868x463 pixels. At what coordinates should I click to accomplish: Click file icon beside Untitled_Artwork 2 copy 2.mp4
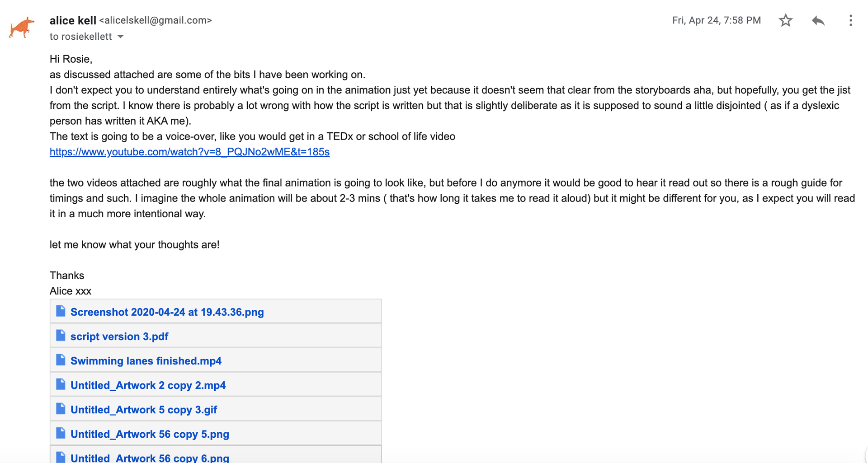click(x=61, y=384)
